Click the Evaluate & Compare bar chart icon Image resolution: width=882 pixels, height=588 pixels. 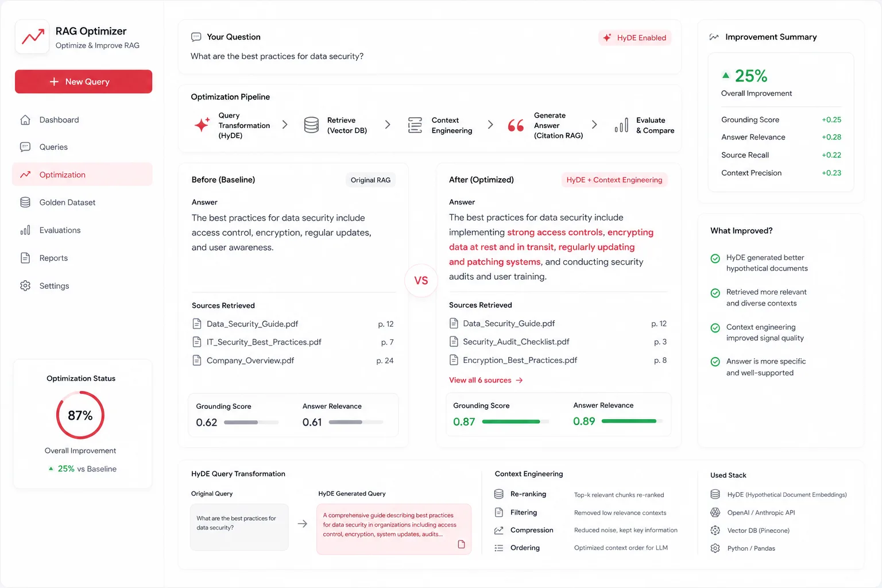pos(621,125)
